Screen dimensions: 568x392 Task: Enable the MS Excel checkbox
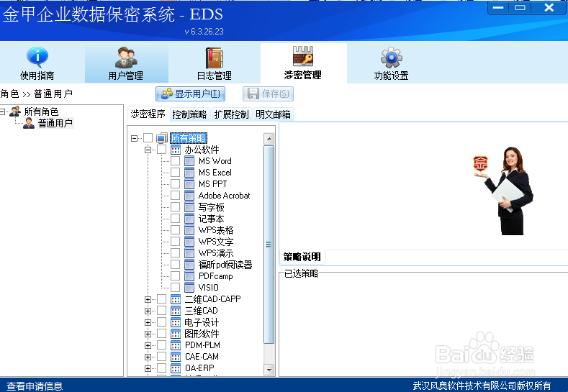coord(176,173)
